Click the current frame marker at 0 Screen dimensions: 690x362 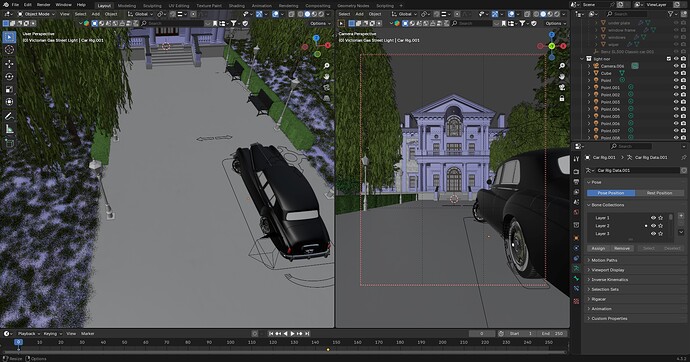18,342
